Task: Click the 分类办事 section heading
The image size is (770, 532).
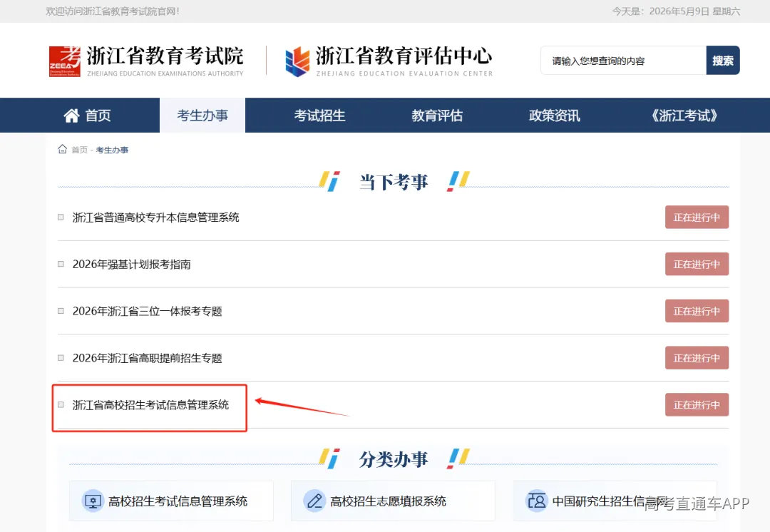Action: tap(394, 459)
